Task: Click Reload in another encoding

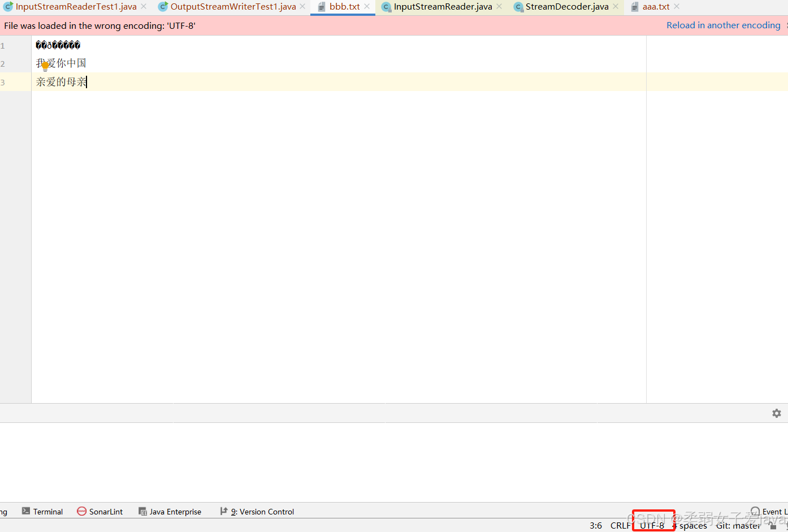Action: click(723, 25)
